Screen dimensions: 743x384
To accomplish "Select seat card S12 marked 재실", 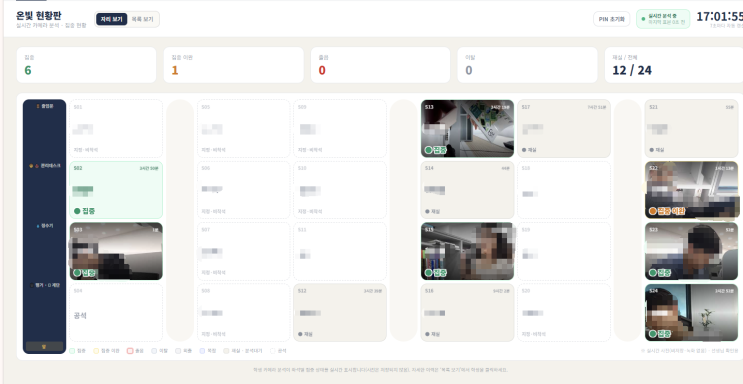I will (340, 312).
